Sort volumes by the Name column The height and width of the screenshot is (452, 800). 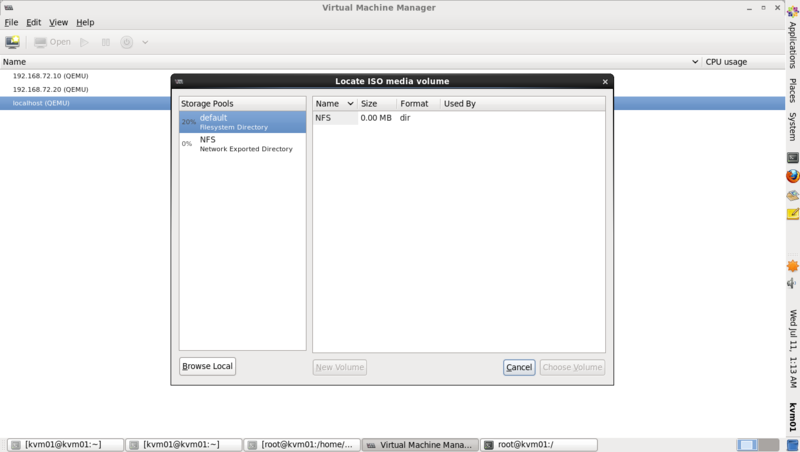coord(334,104)
